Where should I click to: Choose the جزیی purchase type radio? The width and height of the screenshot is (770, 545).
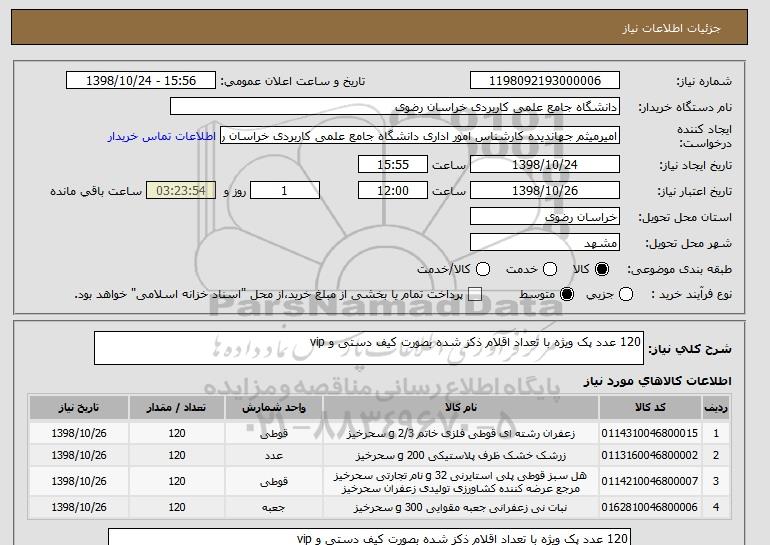626,295
